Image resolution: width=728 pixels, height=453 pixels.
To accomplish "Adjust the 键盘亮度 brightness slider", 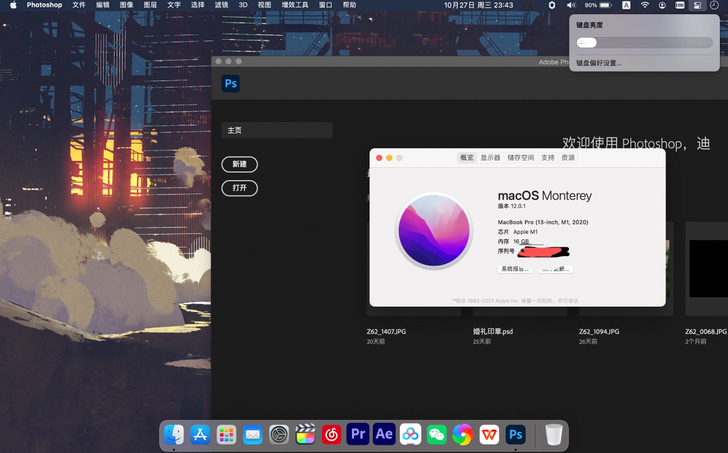I will (644, 43).
